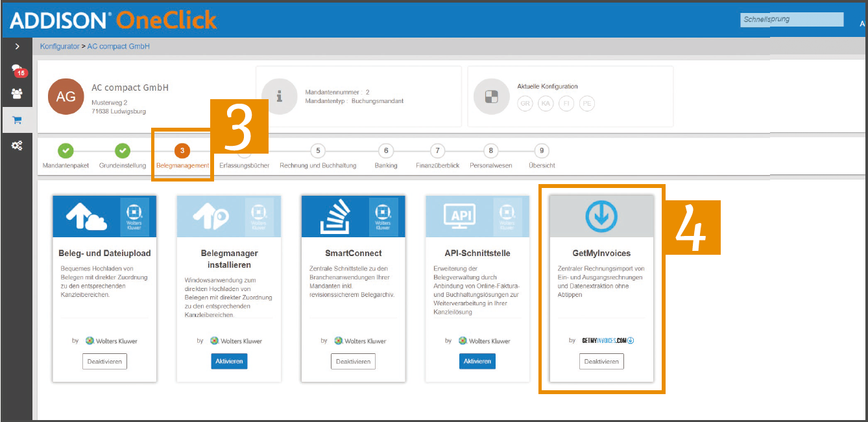Select the PE configuration badge
Viewport: 868px width, 422px height.
click(587, 103)
